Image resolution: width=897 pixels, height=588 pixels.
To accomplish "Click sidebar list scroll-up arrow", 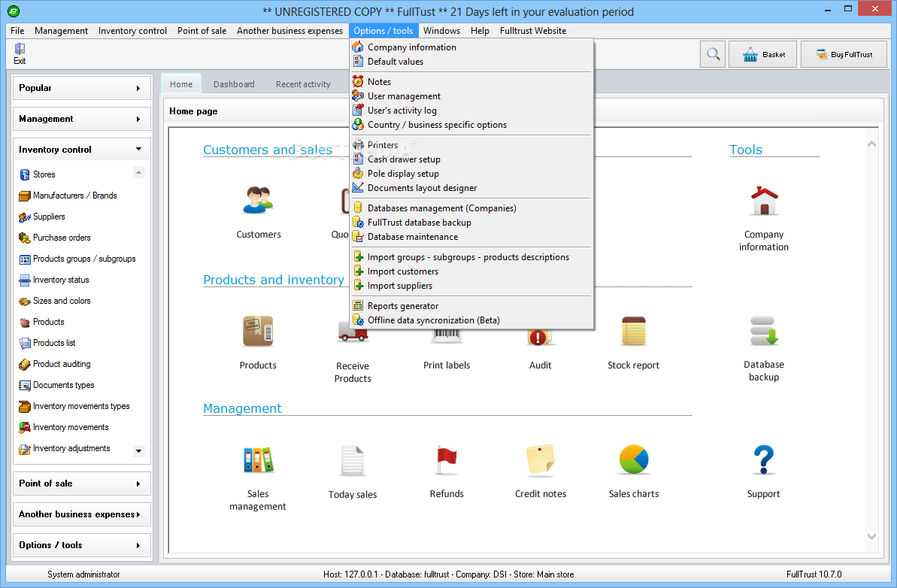I will [138, 172].
